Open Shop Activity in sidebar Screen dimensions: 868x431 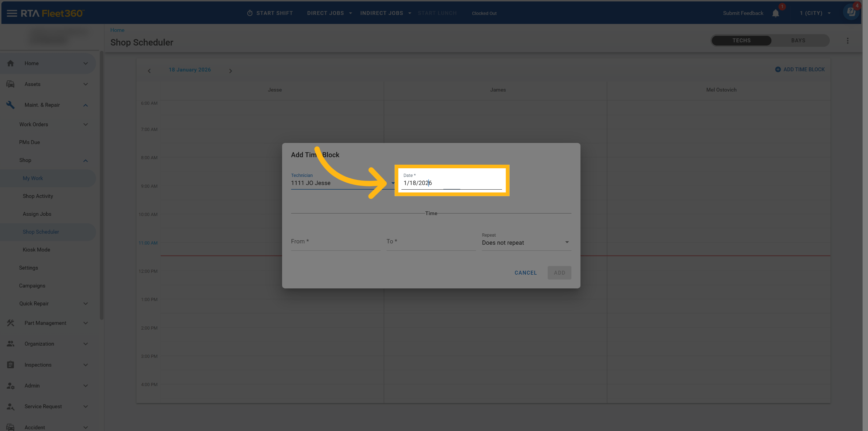38,196
